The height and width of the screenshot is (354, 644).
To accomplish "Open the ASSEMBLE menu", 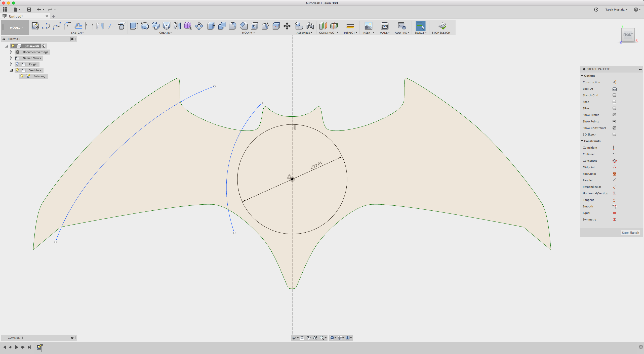I will coord(304,33).
